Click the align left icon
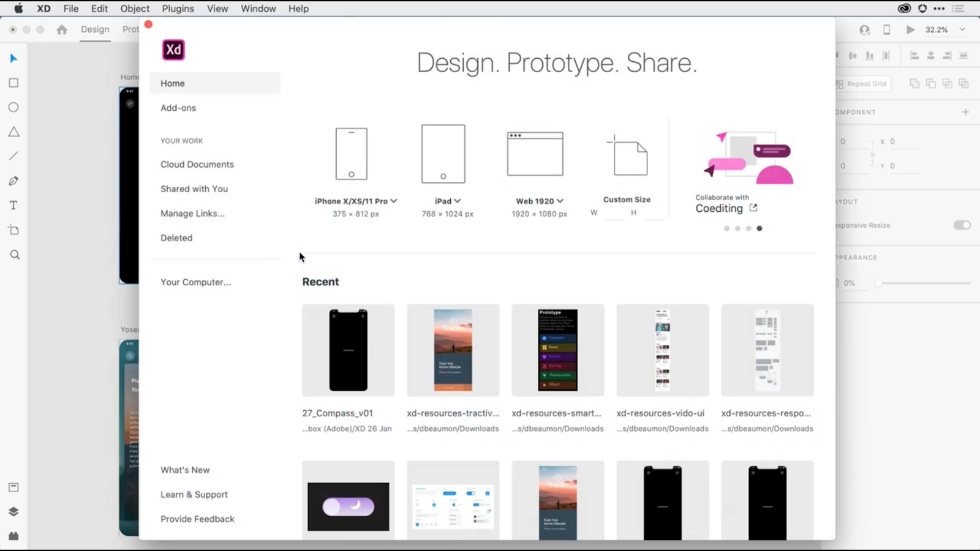 (914, 56)
